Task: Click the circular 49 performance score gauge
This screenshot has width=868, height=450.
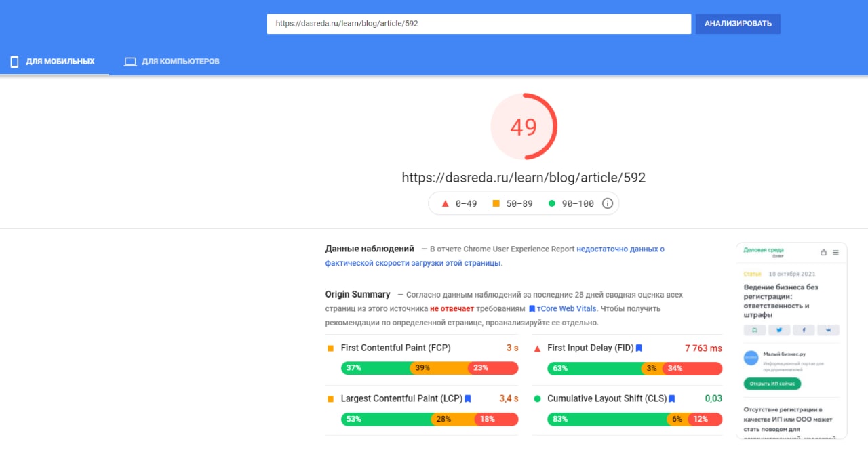Action: (524, 127)
